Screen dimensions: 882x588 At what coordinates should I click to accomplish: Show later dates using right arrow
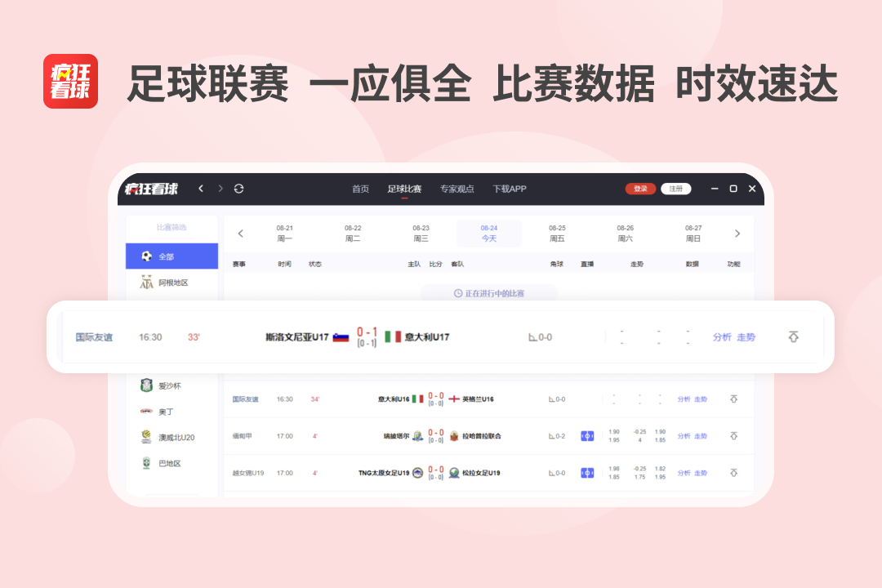pyautogui.click(x=737, y=233)
